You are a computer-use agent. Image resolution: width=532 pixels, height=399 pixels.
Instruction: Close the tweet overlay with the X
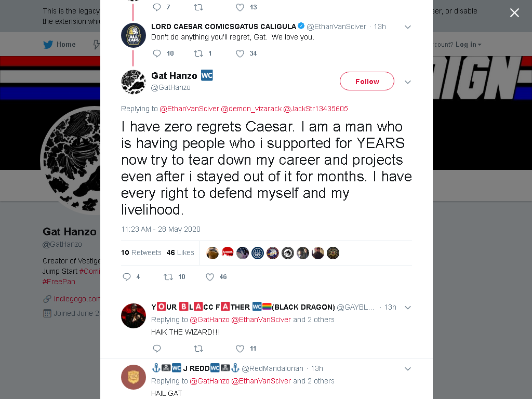pos(514,13)
